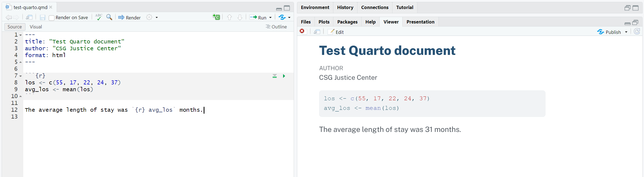The height and width of the screenshot is (177, 644).
Task: Click the save document floppy icon
Action: (42, 17)
